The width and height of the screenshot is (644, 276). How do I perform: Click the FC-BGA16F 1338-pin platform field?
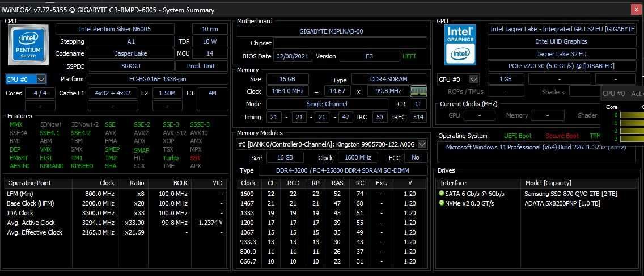click(158, 79)
